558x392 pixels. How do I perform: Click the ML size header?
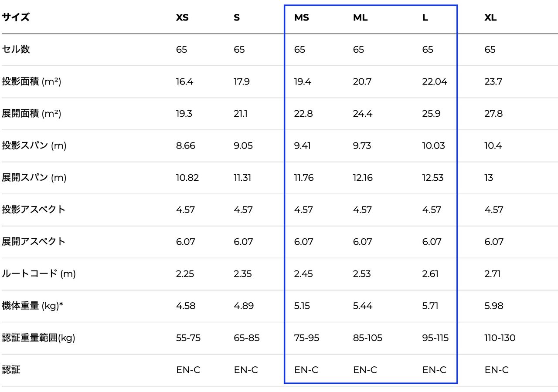click(360, 18)
